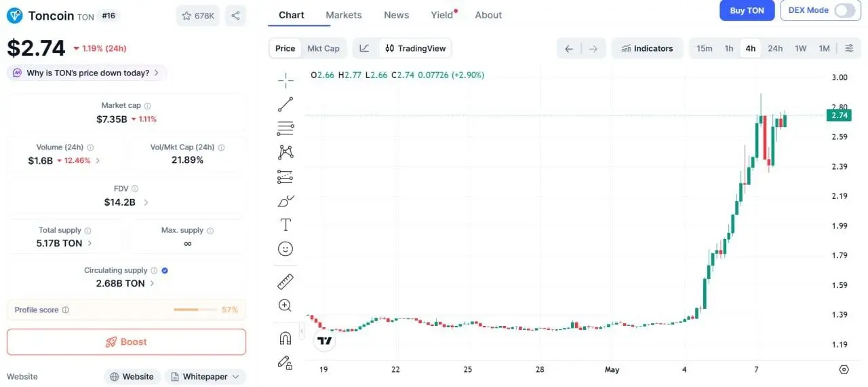868x387 pixels.
Task: Click Market cap info icon
Action: tap(147, 106)
